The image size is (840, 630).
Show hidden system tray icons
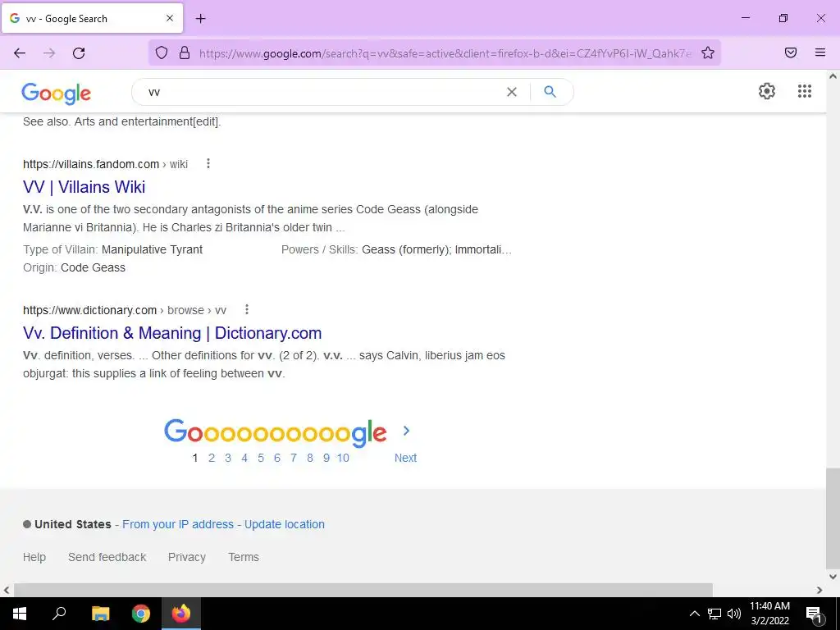694,614
